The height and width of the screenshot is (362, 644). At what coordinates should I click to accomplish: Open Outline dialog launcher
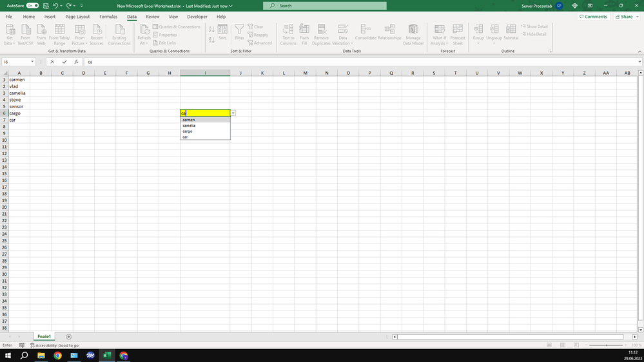click(x=549, y=52)
